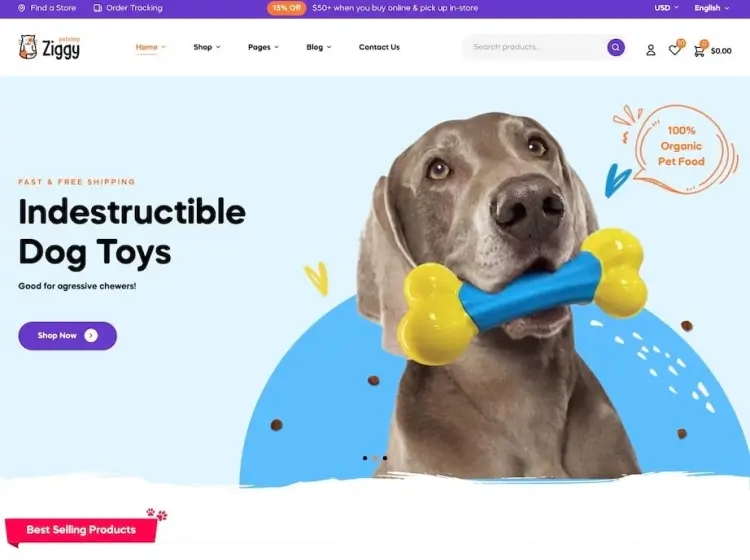Open the Blog menu item
This screenshot has height=560, width=750.
click(x=319, y=47)
